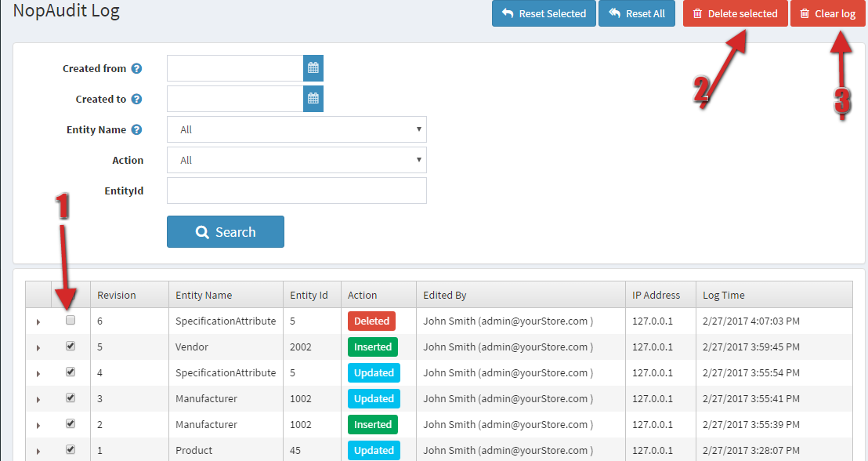Click the Clear log button

(827, 13)
